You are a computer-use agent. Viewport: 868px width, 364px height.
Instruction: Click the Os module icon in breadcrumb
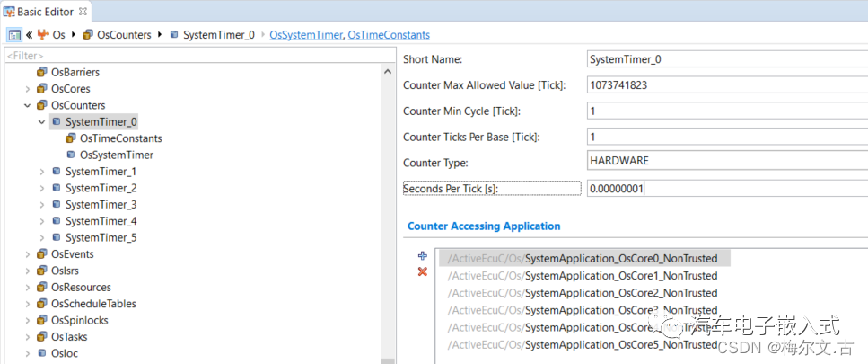coord(42,35)
